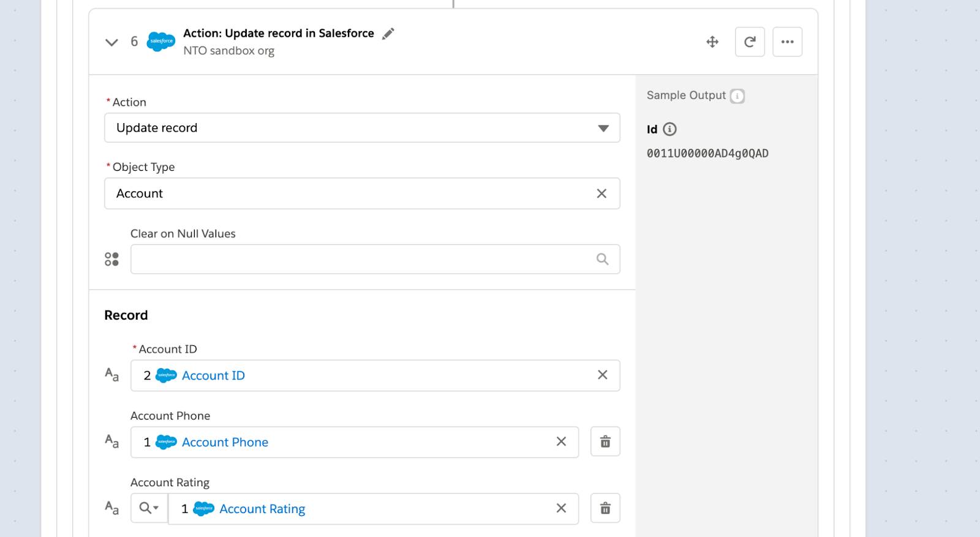Edit the step title with pencil icon
The height and width of the screenshot is (537, 980).
click(388, 34)
